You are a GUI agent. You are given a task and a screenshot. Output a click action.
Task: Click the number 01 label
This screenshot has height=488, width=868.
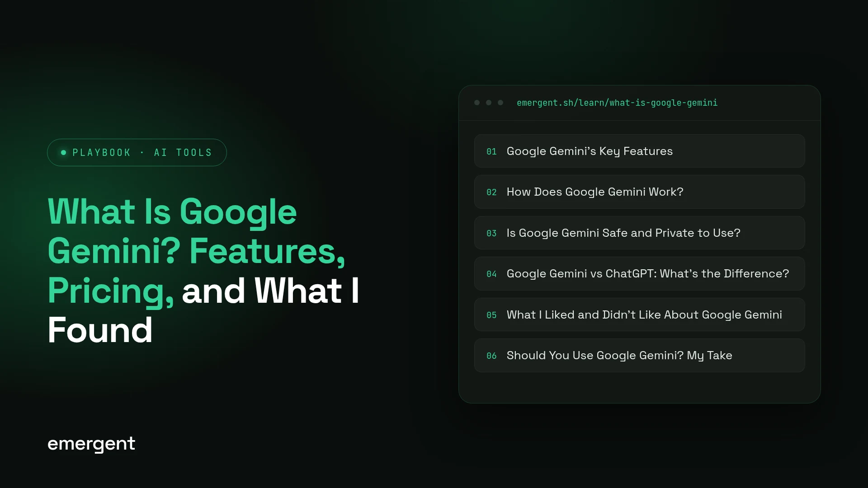pos(491,151)
